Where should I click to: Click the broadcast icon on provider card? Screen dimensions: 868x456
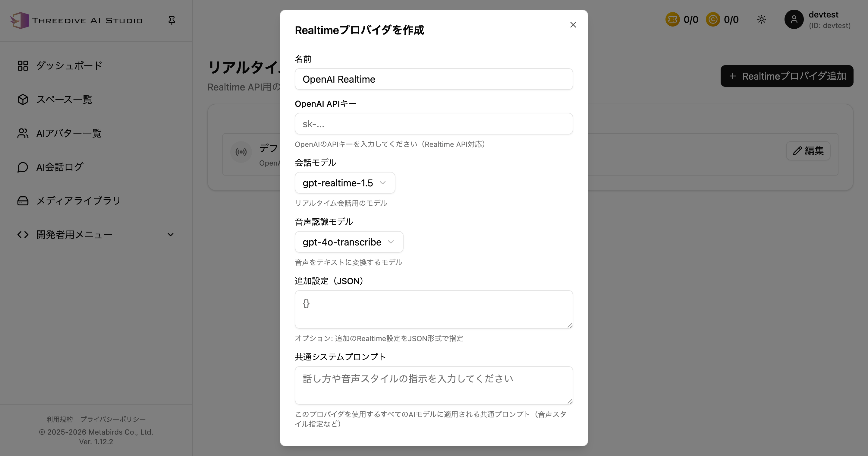[241, 152]
